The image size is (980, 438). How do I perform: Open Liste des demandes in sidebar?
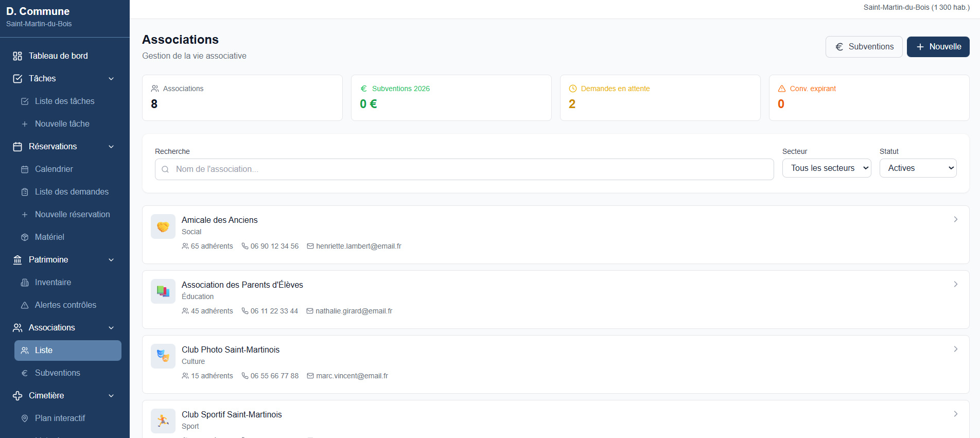click(72, 192)
